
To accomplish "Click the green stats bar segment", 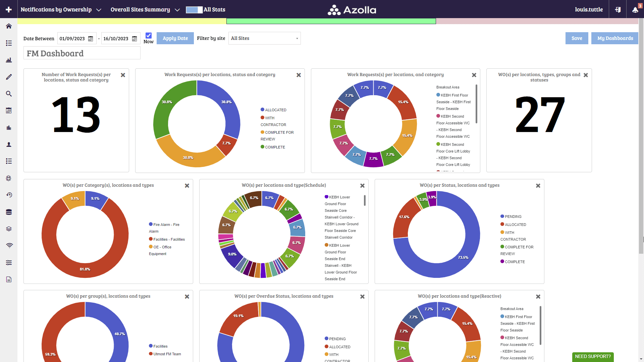I will (331, 21).
